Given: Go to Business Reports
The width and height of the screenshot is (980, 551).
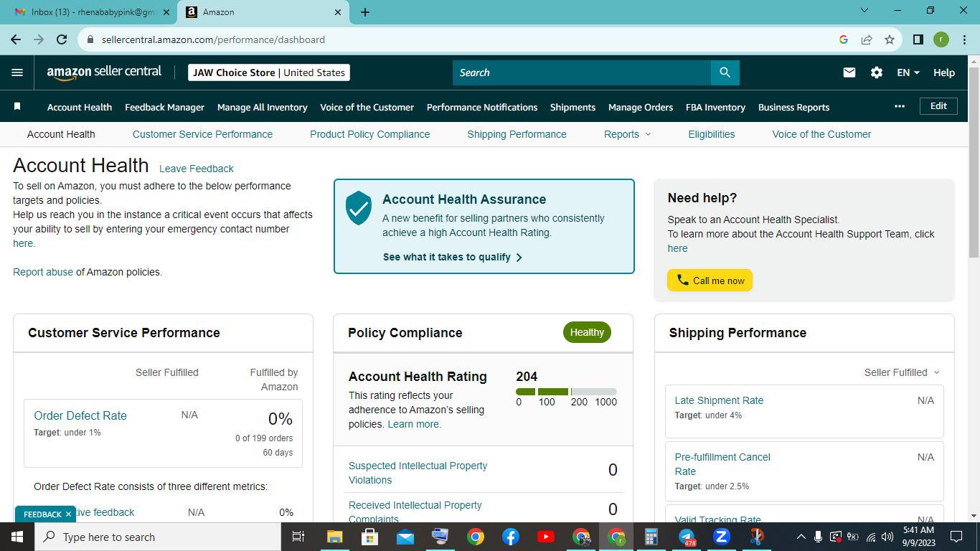Looking at the screenshot, I should pyautogui.click(x=793, y=107).
